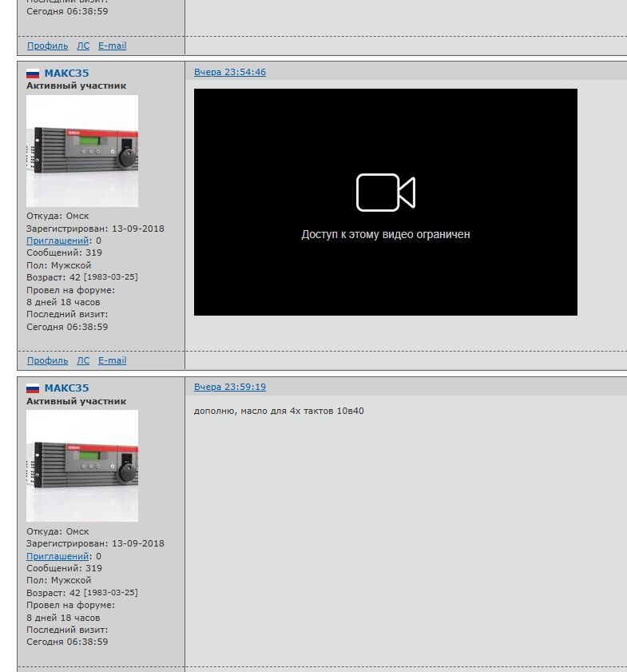Click the Профиль link in the topmost post footer
Screen dimensions: 627x672
click(48, 46)
